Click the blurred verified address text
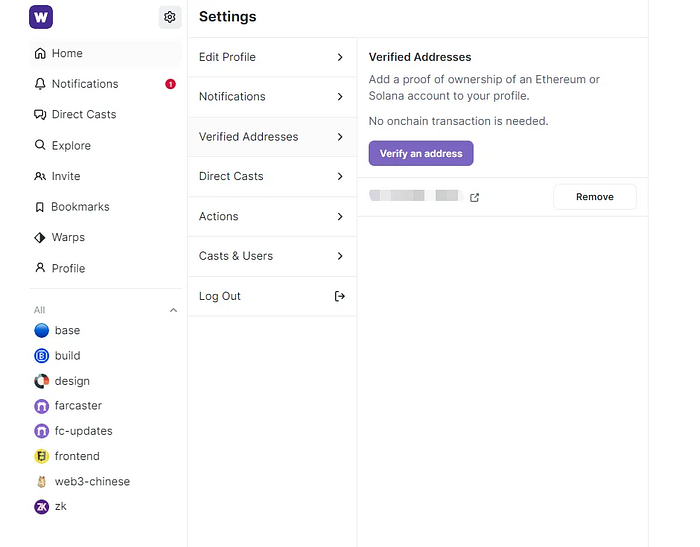This screenshot has height=547, width=700. coord(416,196)
